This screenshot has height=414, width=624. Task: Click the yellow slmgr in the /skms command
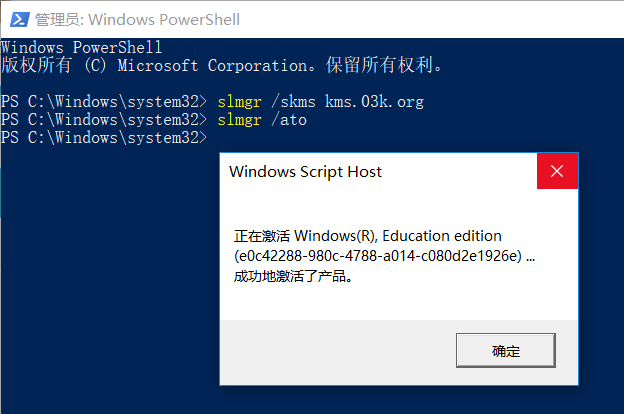(x=240, y=102)
